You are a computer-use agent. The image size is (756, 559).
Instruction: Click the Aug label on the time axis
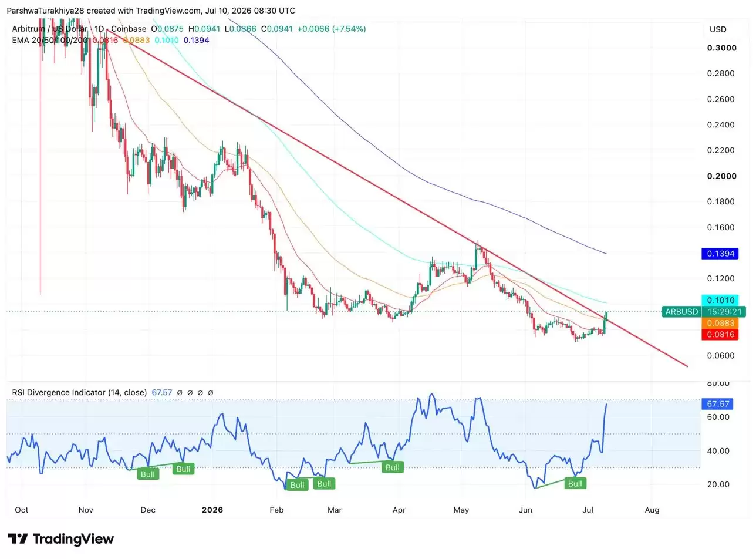pos(652,510)
